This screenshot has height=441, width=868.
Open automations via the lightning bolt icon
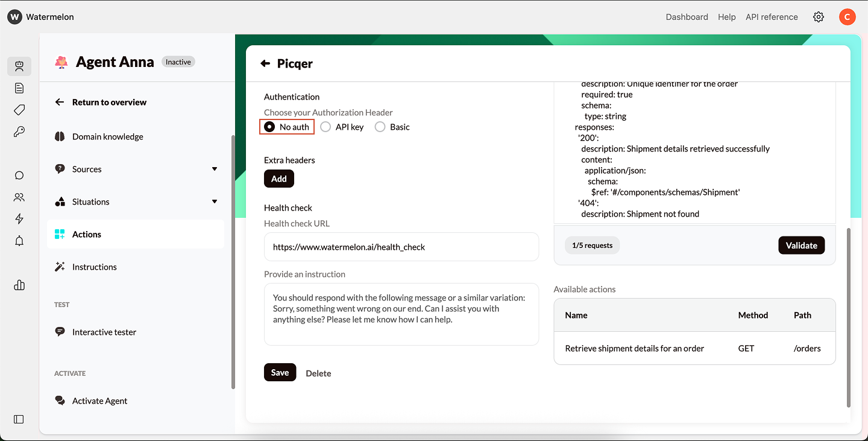(19, 218)
